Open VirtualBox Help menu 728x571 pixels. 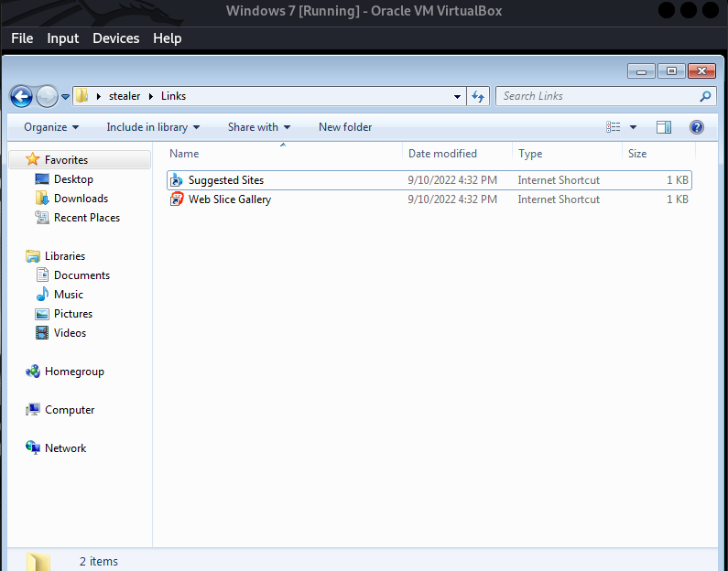(168, 38)
